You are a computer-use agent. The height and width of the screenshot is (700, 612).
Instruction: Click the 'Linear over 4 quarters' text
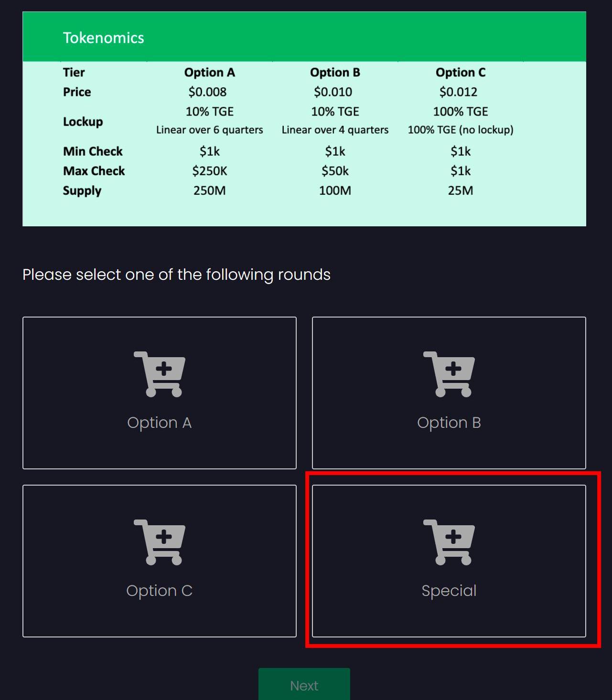(335, 130)
